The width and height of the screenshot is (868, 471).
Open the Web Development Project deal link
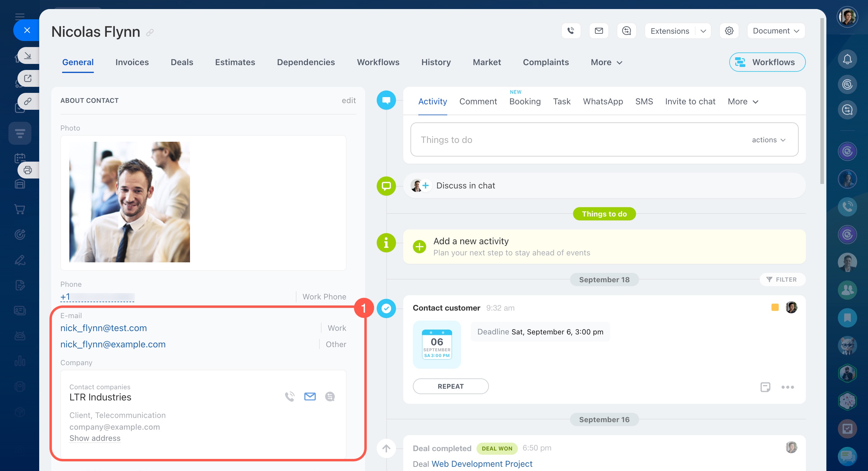(x=482, y=464)
